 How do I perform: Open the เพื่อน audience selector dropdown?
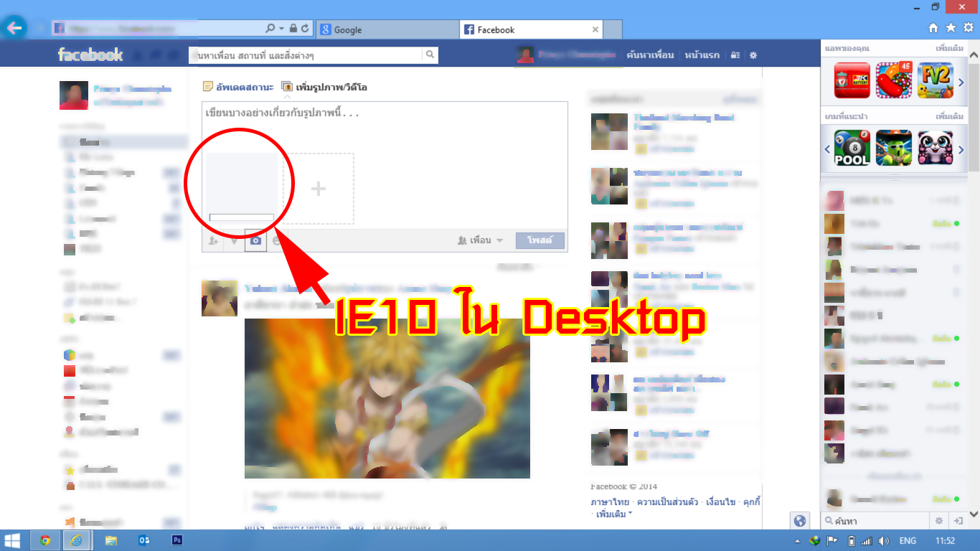pyautogui.click(x=481, y=240)
